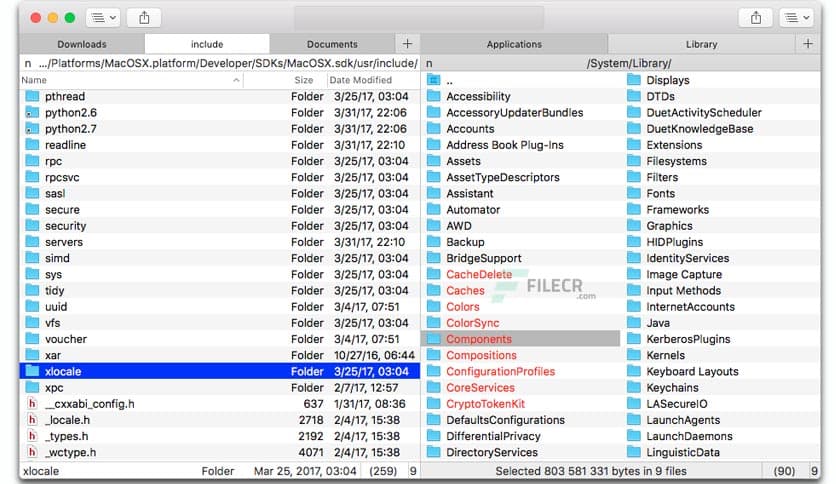Select the sasl folder icon

tap(33, 193)
